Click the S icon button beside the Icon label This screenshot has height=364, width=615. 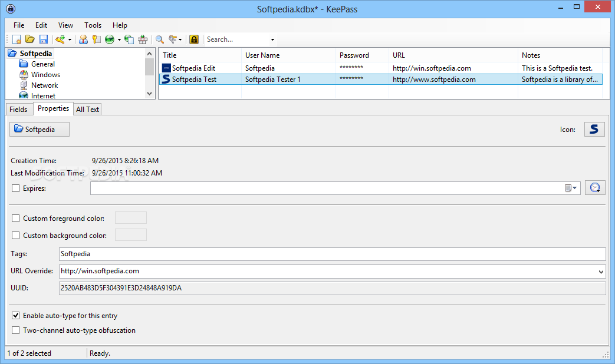(x=594, y=130)
